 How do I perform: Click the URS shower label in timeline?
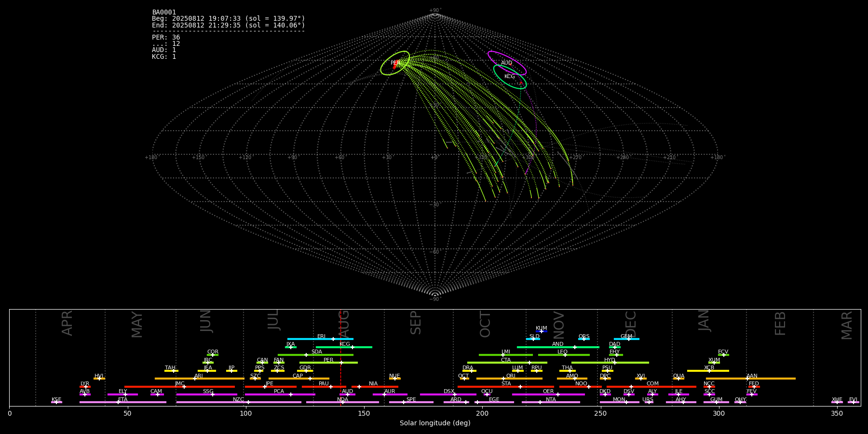pyautogui.click(x=648, y=400)
